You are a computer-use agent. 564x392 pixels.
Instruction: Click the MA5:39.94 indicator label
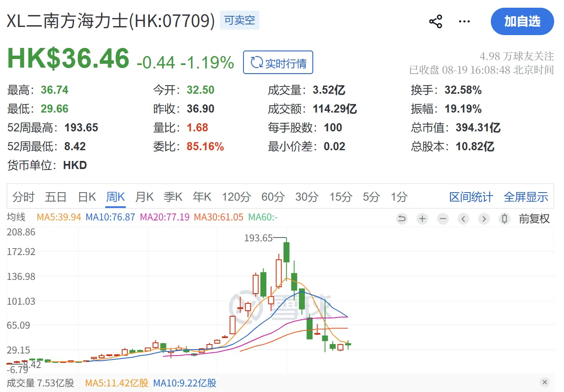59,217
